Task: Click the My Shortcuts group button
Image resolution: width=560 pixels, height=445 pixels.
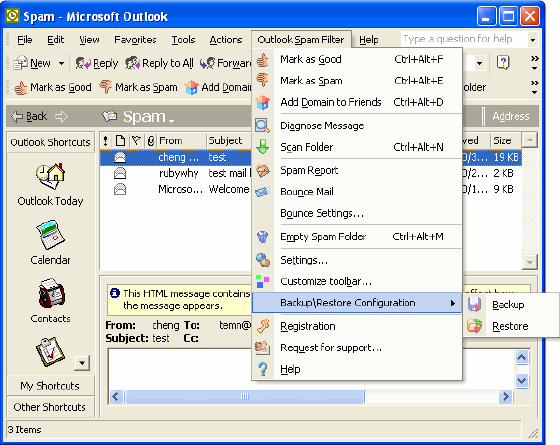Action: point(50,386)
